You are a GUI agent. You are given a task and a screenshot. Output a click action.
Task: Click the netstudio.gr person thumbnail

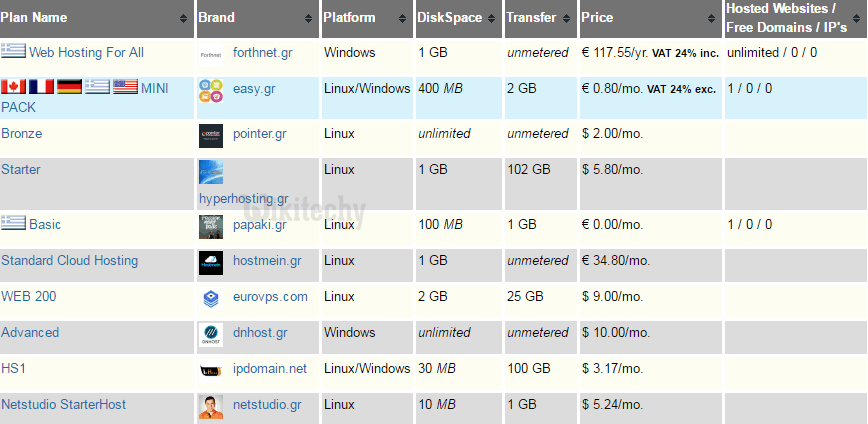pyautogui.click(x=212, y=407)
